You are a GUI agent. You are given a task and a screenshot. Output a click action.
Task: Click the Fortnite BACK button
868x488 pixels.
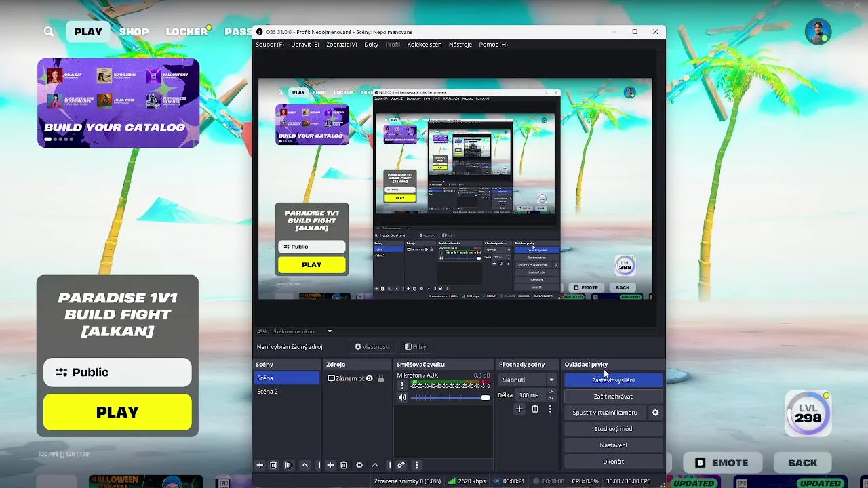click(x=802, y=462)
